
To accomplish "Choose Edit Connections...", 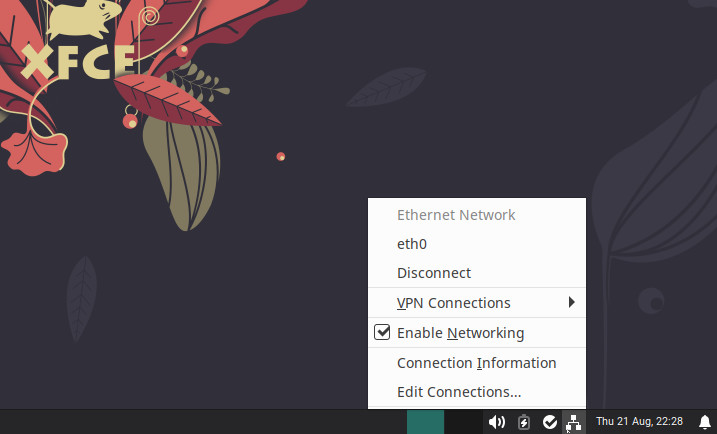I will pos(459,392).
